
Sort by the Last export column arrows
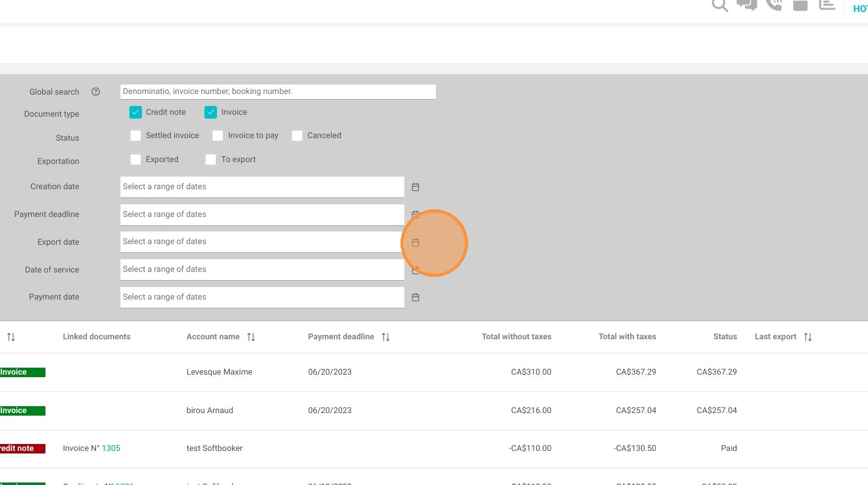tap(808, 337)
